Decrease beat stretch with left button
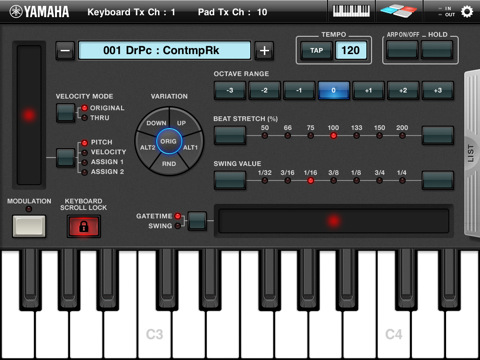Viewport: 480px width, 360px height. click(x=230, y=135)
